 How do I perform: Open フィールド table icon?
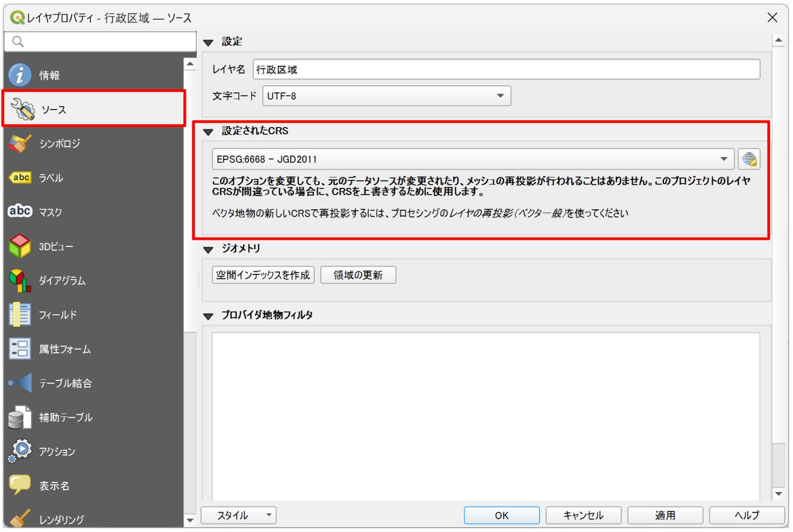coord(20,315)
